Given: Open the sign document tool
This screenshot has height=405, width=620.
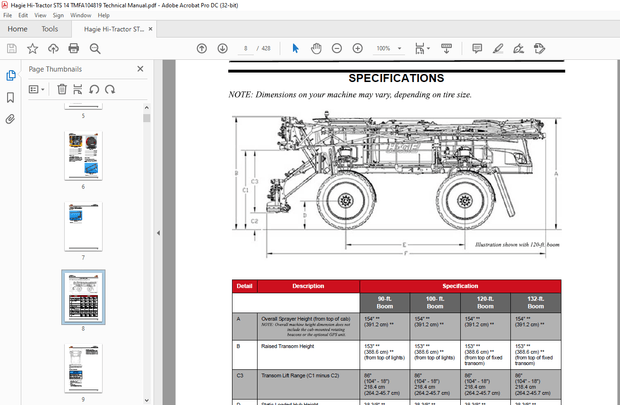Looking at the screenshot, I should coord(518,48).
